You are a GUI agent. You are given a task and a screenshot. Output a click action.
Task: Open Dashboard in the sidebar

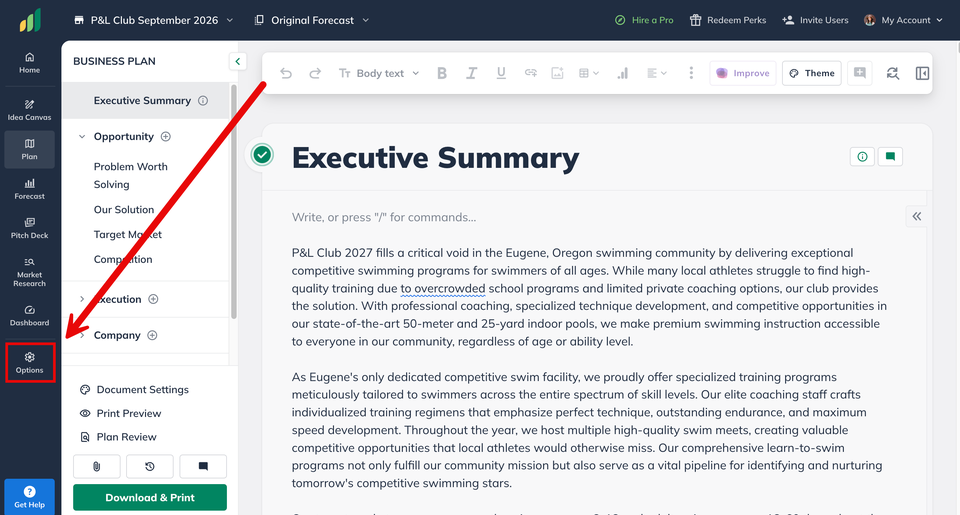point(29,316)
